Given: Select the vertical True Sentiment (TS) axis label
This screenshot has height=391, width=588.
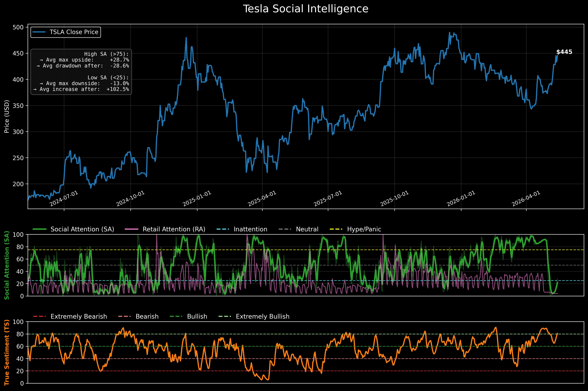Looking at the screenshot, I should click(x=7, y=352).
